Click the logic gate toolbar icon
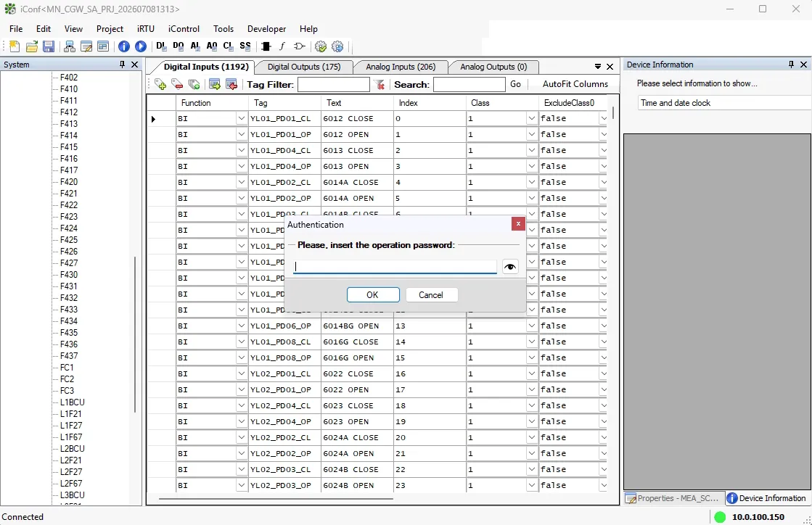 (299, 46)
